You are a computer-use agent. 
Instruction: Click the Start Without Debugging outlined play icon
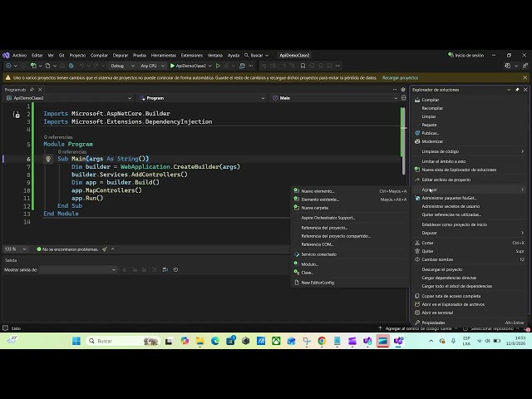(x=218, y=66)
